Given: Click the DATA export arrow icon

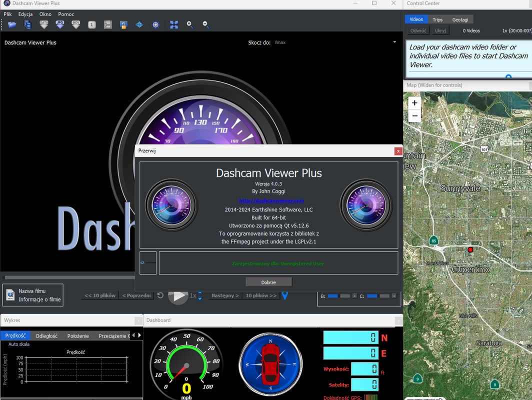Looking at the screenshot, I should point(44,24).
